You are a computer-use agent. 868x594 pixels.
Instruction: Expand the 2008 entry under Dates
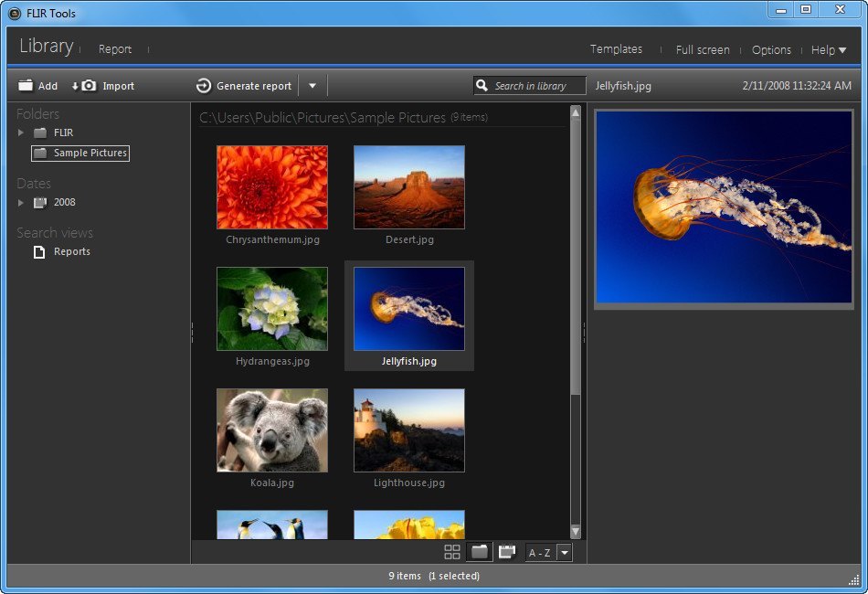coord(20,202)
